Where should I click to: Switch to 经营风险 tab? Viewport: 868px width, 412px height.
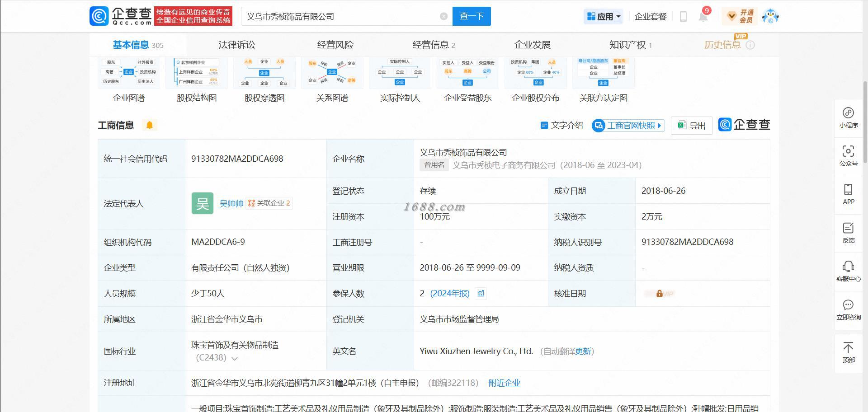pyautogui.click(x=335, y=45)
